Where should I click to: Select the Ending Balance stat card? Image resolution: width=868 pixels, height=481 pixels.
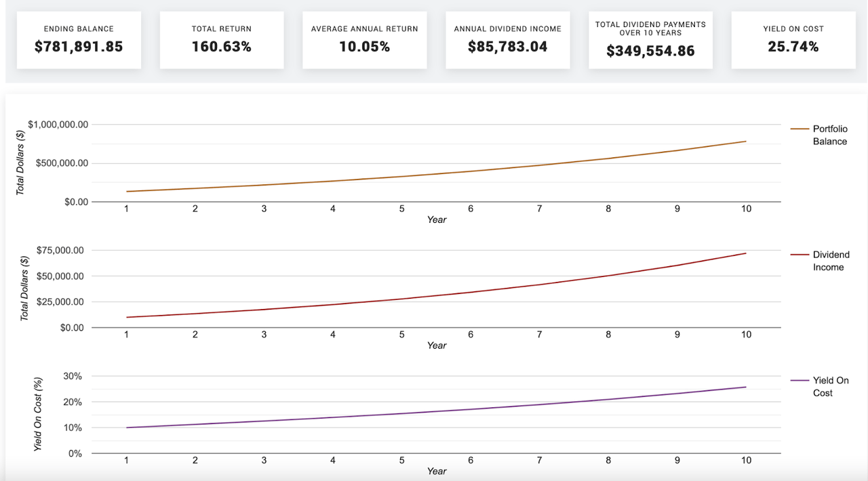click(79, 39)
